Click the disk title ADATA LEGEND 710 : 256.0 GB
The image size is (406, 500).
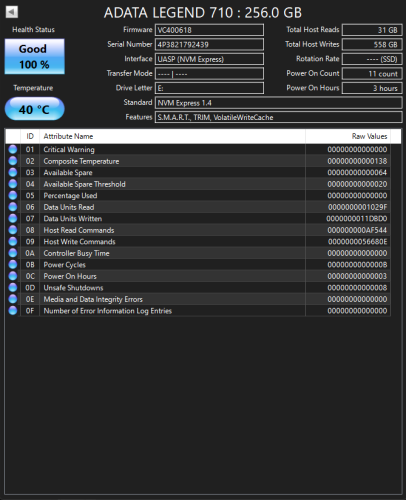click(x=203, y=13)
